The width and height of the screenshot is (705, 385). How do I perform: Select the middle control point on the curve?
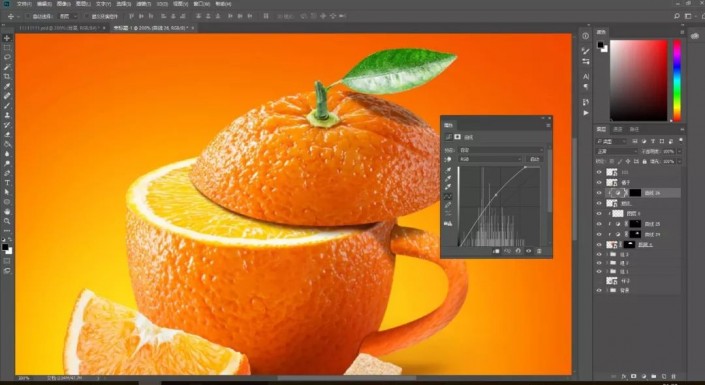[496, 195]
